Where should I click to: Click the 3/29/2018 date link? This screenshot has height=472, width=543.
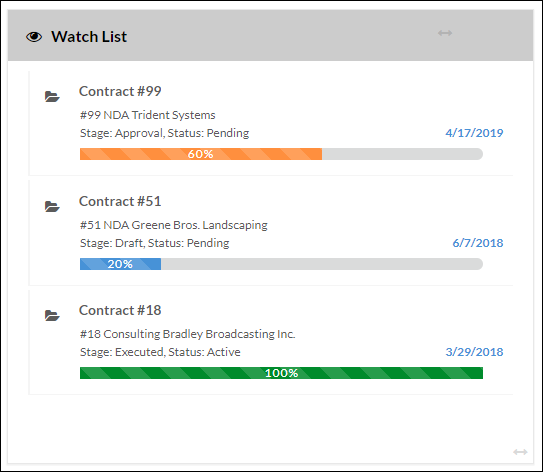(x=474, y=352)
